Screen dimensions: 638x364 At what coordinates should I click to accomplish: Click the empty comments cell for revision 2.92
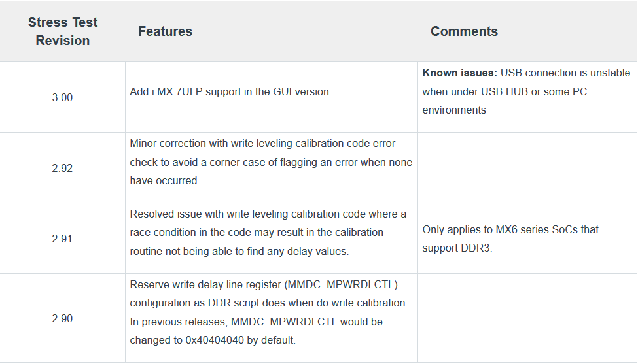point(527,168)
